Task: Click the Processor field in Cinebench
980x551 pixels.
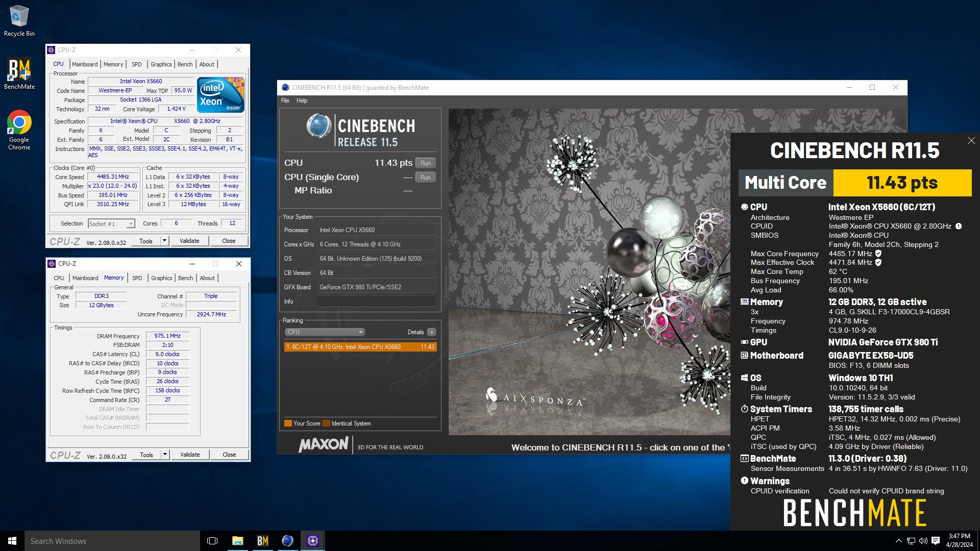Action: click(377, 230)
